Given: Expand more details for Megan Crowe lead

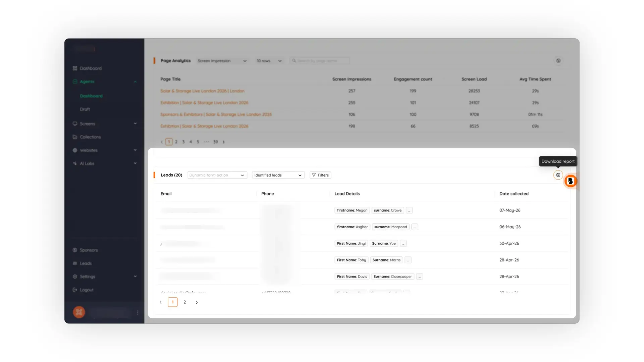Looking at the screenshot, I should (409, 210).
